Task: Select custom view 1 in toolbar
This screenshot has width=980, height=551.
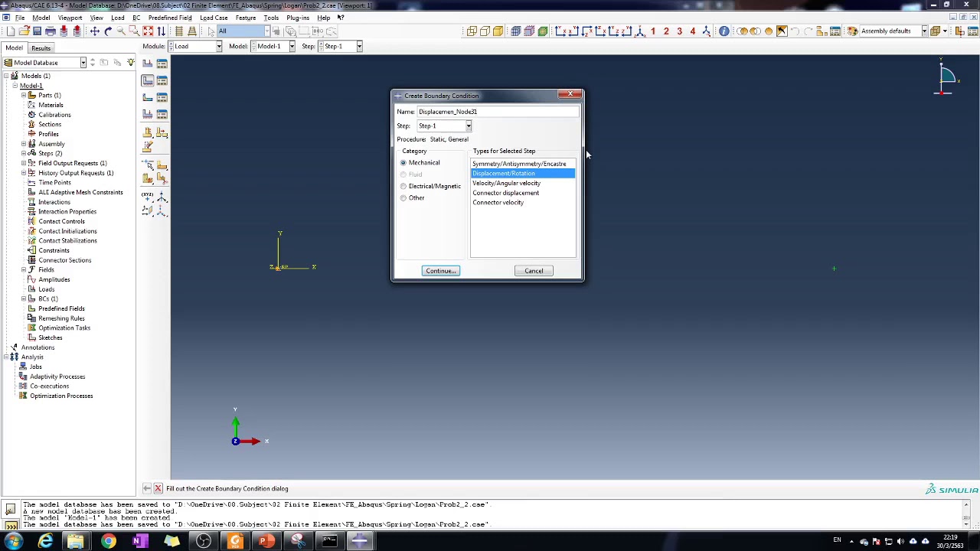Action: click(x=653, y=31)
